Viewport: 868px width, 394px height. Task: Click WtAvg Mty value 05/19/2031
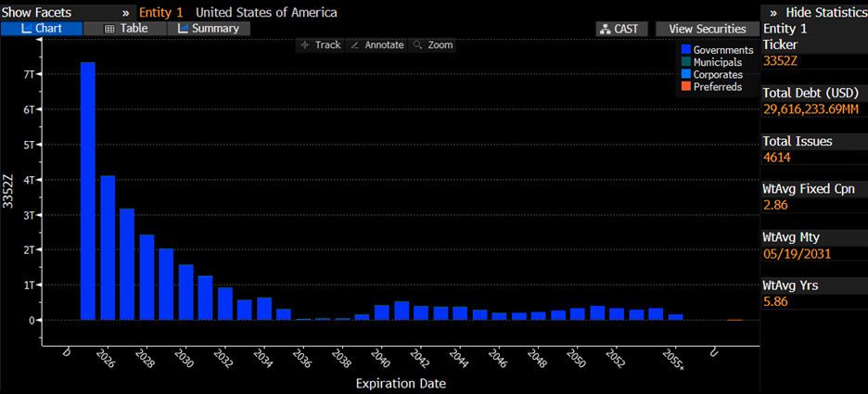[798, 254]
